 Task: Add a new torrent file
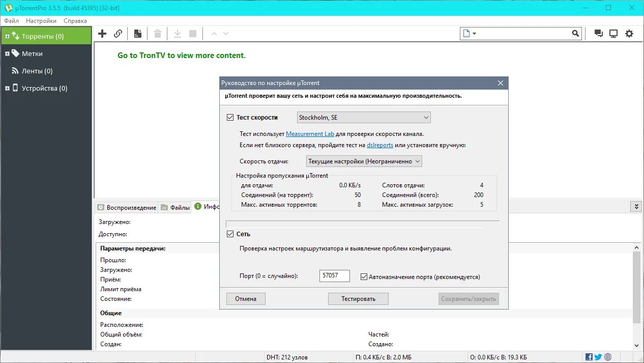(102, 33)
